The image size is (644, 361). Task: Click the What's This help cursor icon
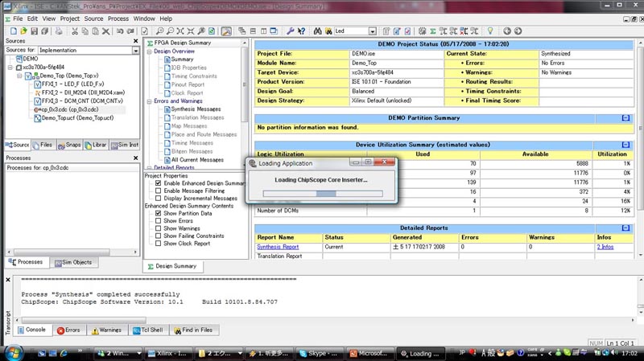pyautogui.click(x=301, y=31)
